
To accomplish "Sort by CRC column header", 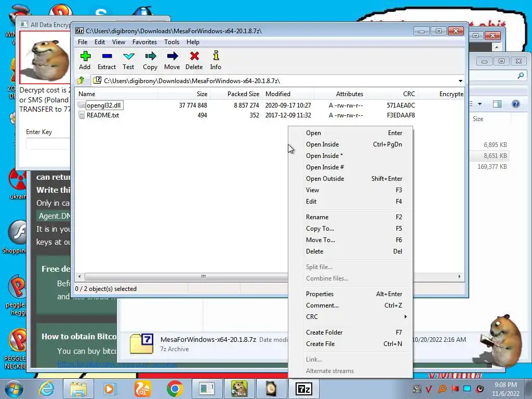I will point(392,94).
